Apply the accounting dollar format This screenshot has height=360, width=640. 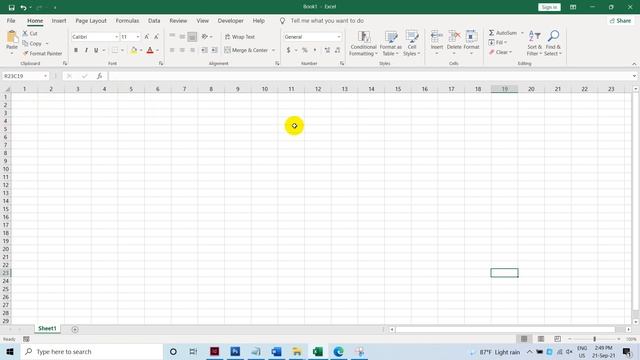(x=288, y=50)
